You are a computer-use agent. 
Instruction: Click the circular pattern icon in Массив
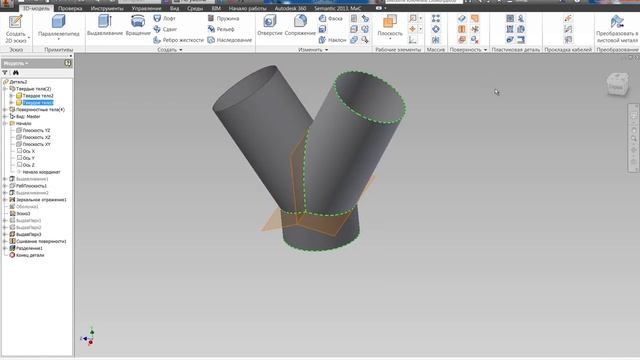tap(436, 29)
